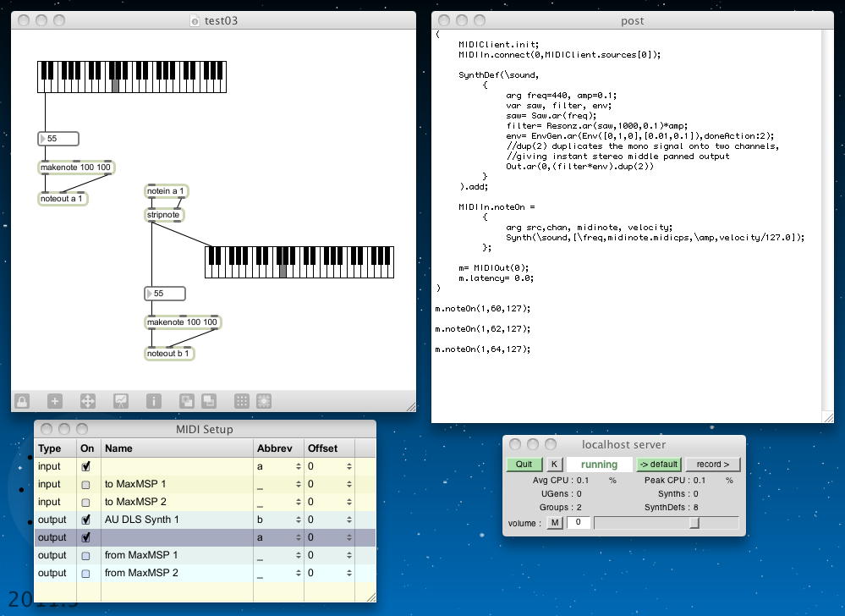Image resolution: width=845 pixels, height=616 pixels.
Task: Toggle the M mute button in localhost server
Action: 555,522
